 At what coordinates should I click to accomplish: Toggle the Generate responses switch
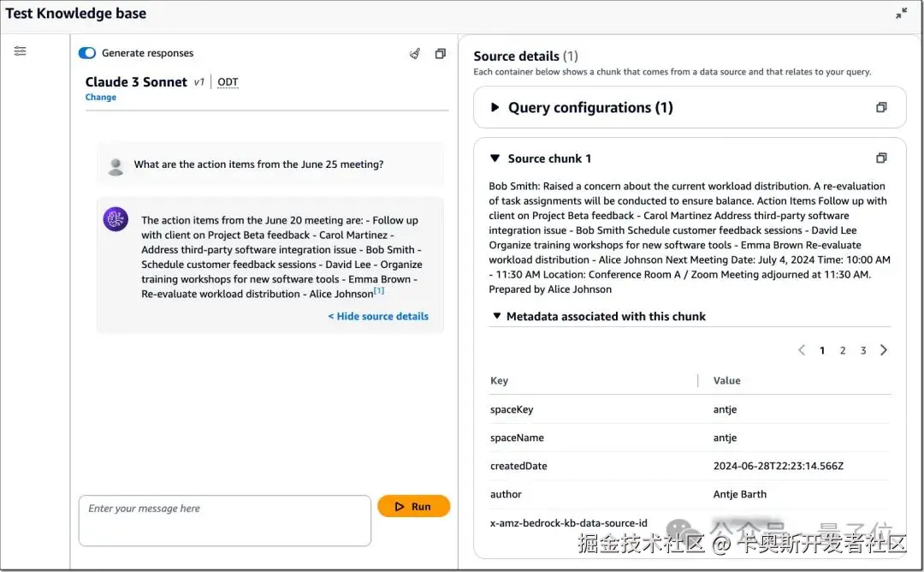point(87,53)
